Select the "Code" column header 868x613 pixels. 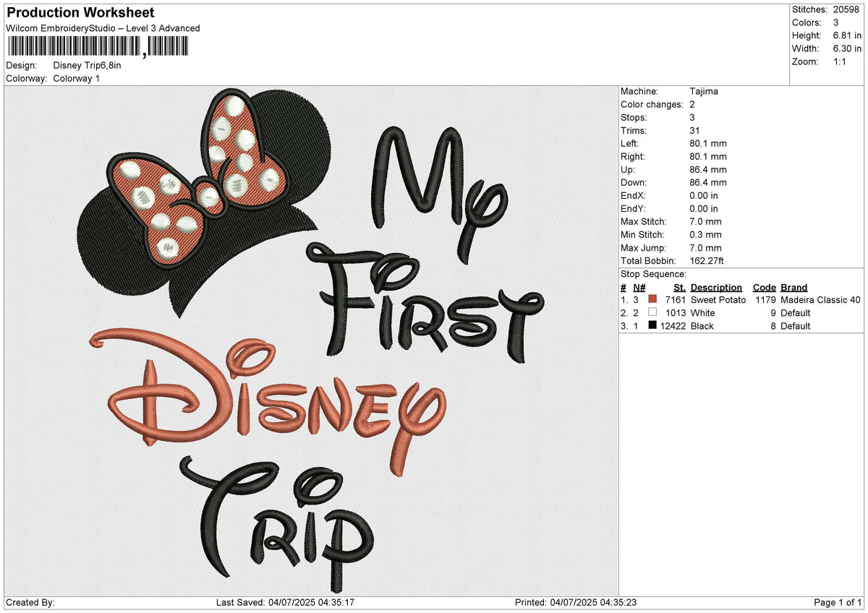[x=764, y=287]
